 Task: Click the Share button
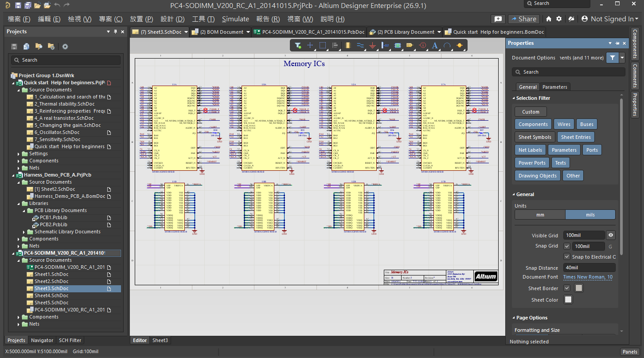pos(523,19)
